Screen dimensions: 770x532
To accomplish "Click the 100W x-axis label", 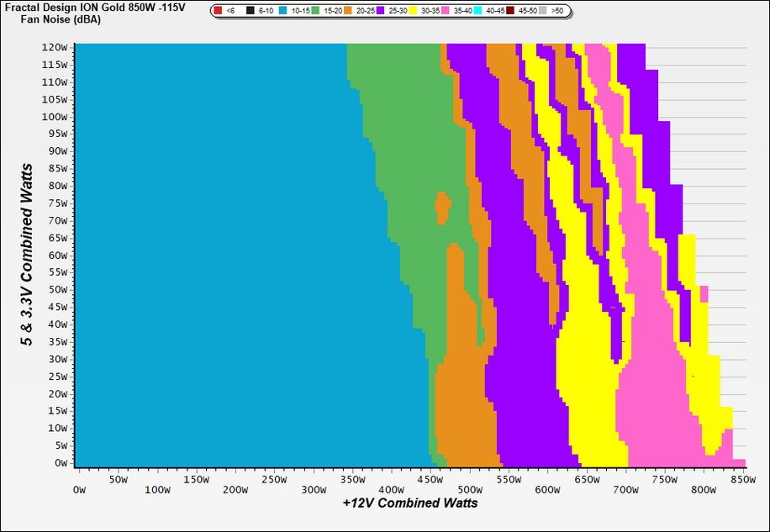I will point(158,490).
